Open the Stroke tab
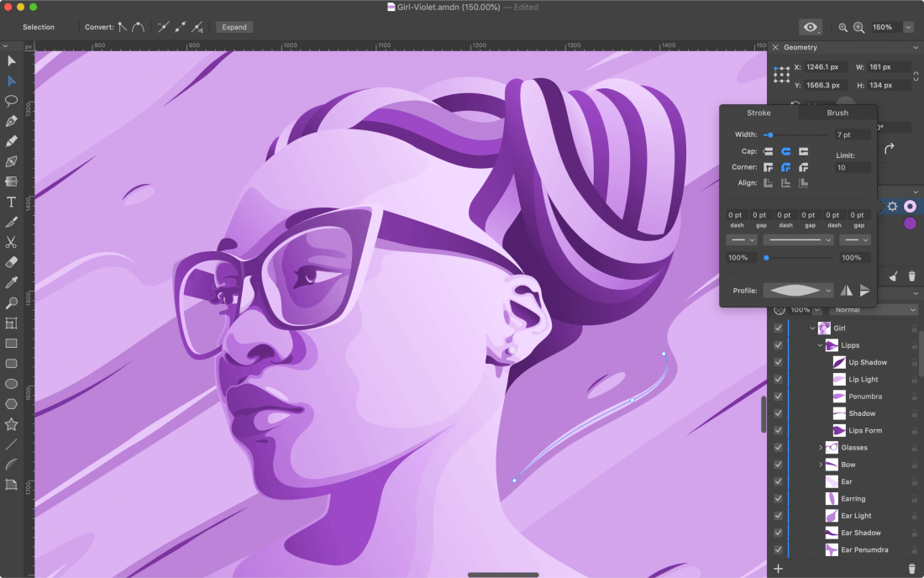 click(759, 113)
